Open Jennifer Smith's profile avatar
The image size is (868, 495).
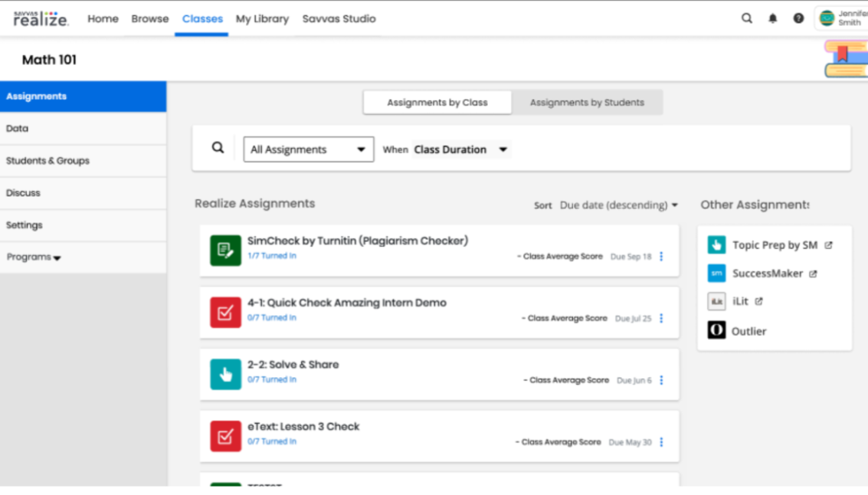(x=827, y=18)
